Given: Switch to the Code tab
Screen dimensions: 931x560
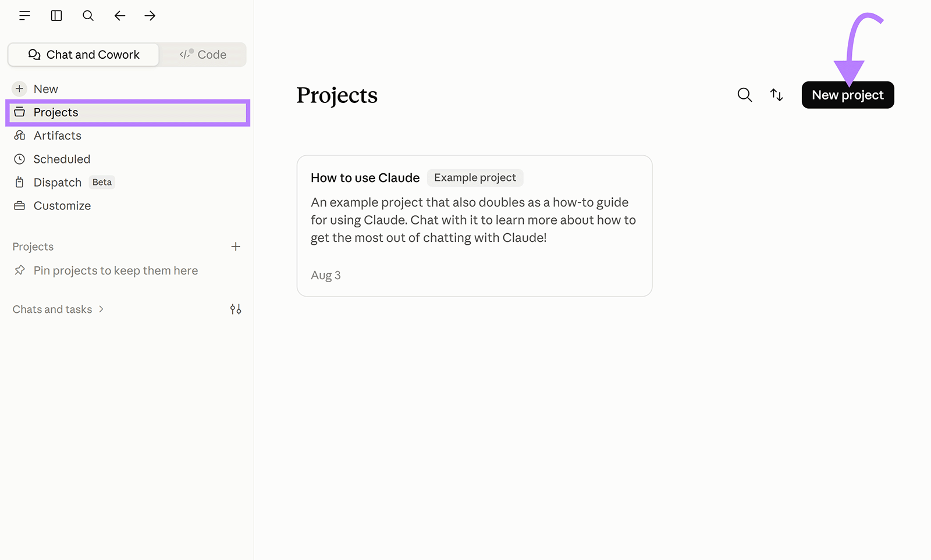Looking at the screenshot, I should click(202, 55).
